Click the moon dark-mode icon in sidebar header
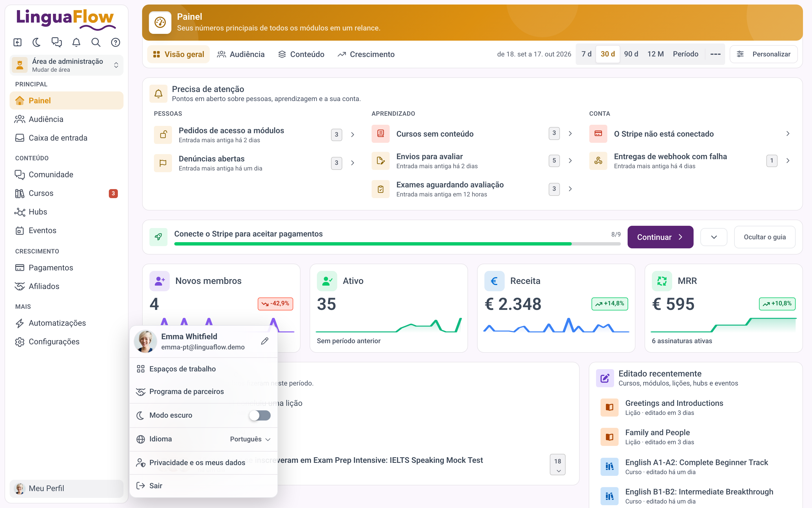 tap(37, 42)
